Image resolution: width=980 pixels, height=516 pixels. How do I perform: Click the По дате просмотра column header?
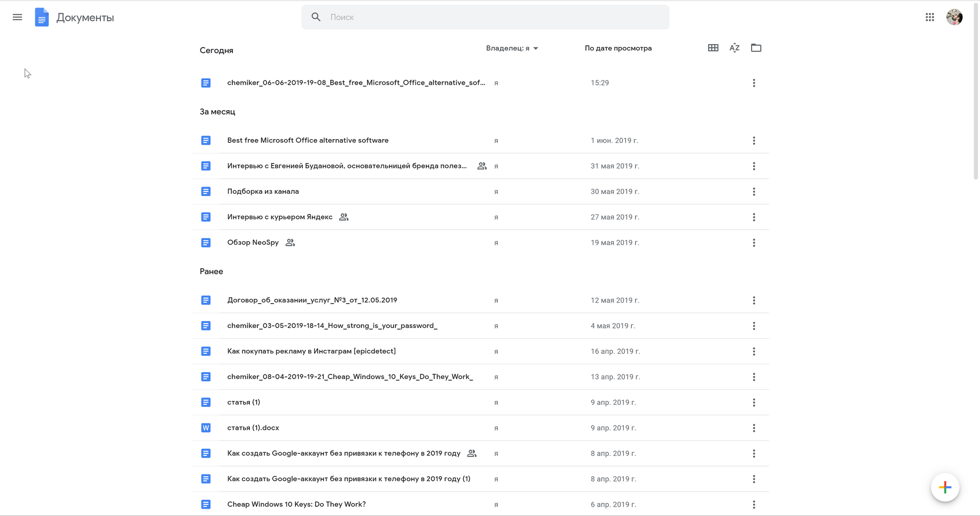tap(618, 48)
